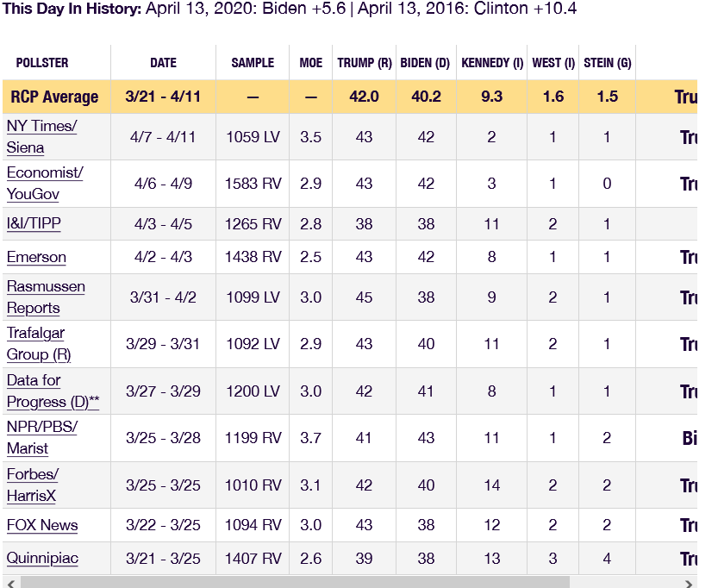Click Trafalgar date 3/29 - 3/31

click(x=163, y=344)
